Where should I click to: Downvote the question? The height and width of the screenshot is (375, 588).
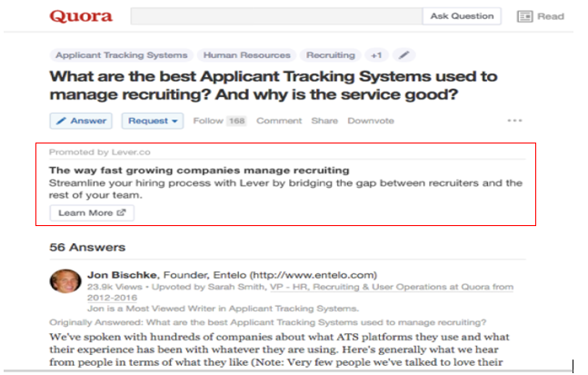tap(371, 121)
